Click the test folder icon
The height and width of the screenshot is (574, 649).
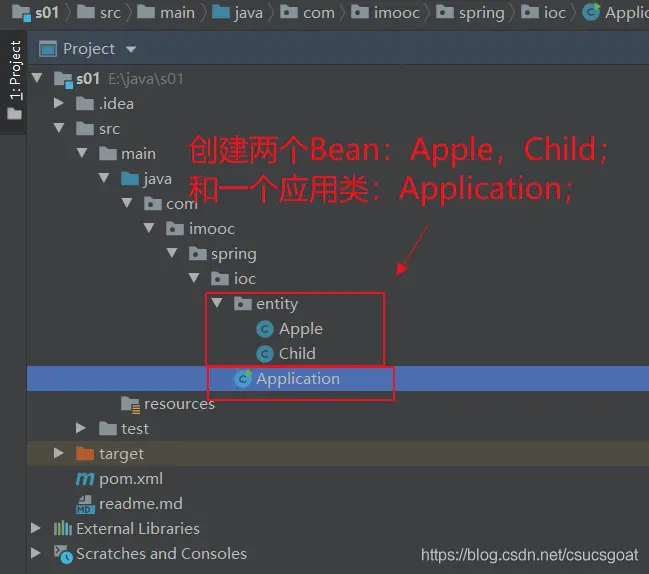108,428
